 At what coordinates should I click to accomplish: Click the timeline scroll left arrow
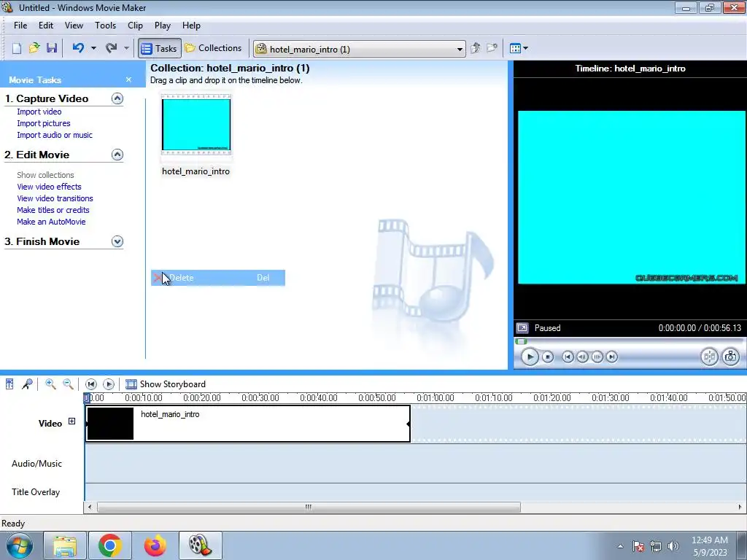(90, 507)
